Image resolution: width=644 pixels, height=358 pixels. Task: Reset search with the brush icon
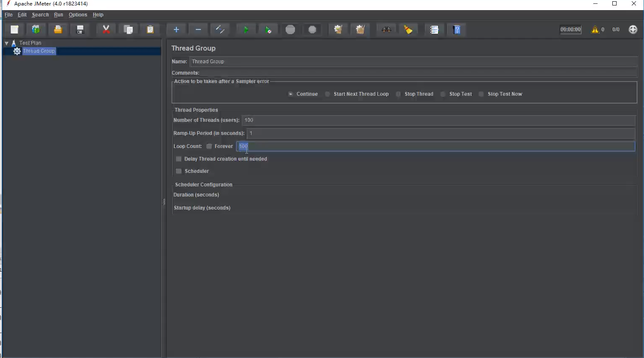pyautogui.click(x=408, y=30)
